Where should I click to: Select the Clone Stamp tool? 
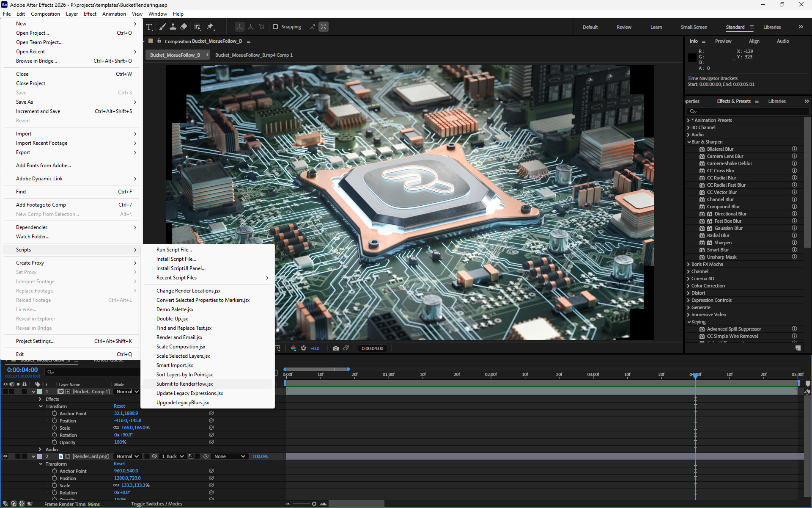point(173,27)
